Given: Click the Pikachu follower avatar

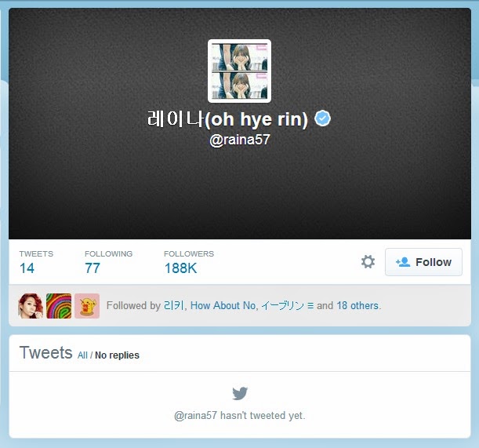Looking at the screenshot, I should [87, 306].
